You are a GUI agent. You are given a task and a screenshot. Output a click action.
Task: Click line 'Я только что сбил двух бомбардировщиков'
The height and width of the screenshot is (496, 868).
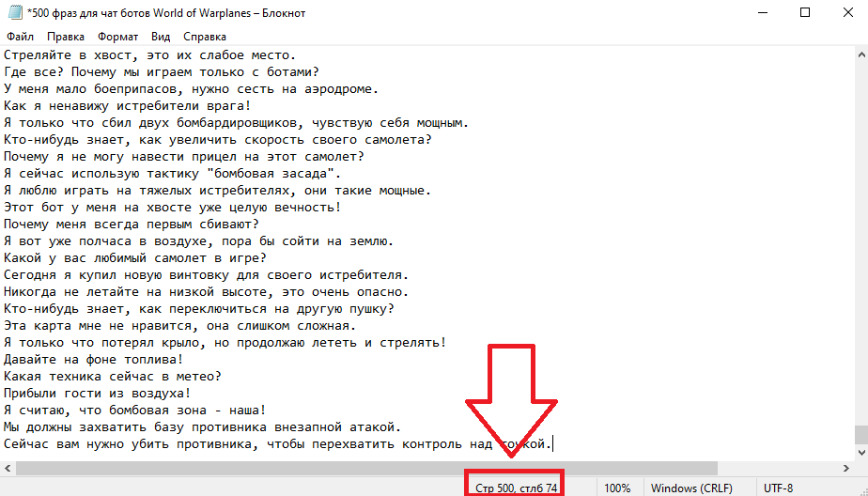237,123
